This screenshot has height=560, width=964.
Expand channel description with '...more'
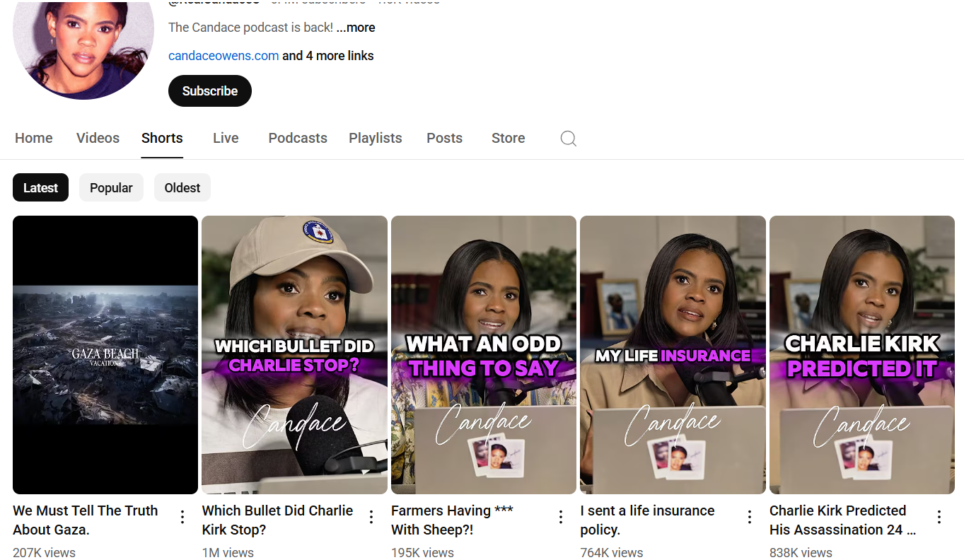coord(356,28)
